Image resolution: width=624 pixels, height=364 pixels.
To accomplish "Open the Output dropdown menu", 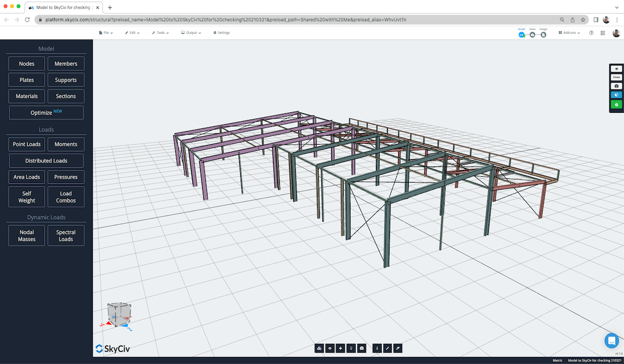I will click(x=190, y=32).
